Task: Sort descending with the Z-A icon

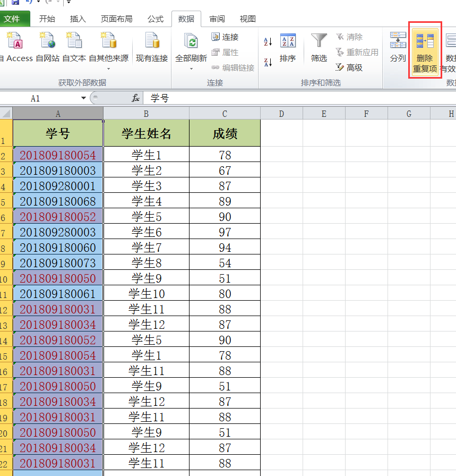Action: click(x=268, y=62)
